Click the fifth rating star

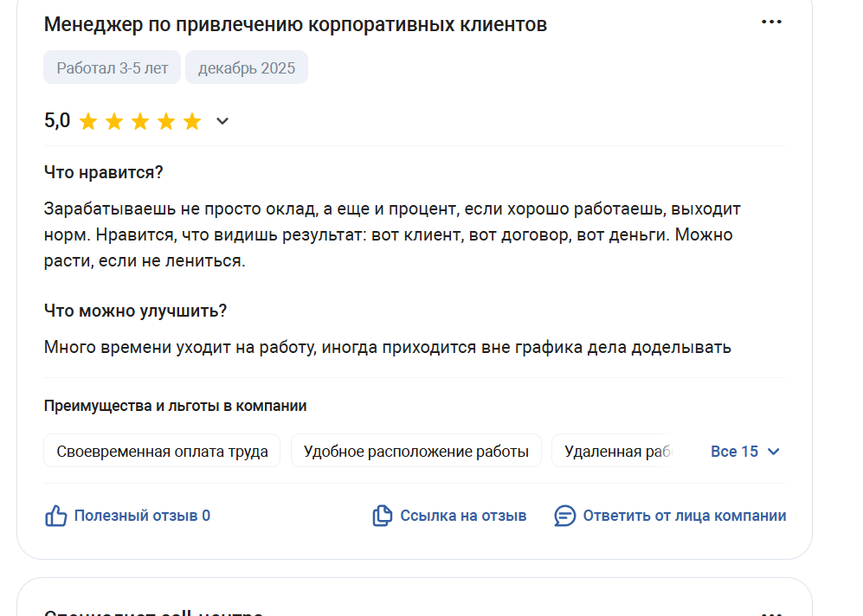click(x=192, y=122)
